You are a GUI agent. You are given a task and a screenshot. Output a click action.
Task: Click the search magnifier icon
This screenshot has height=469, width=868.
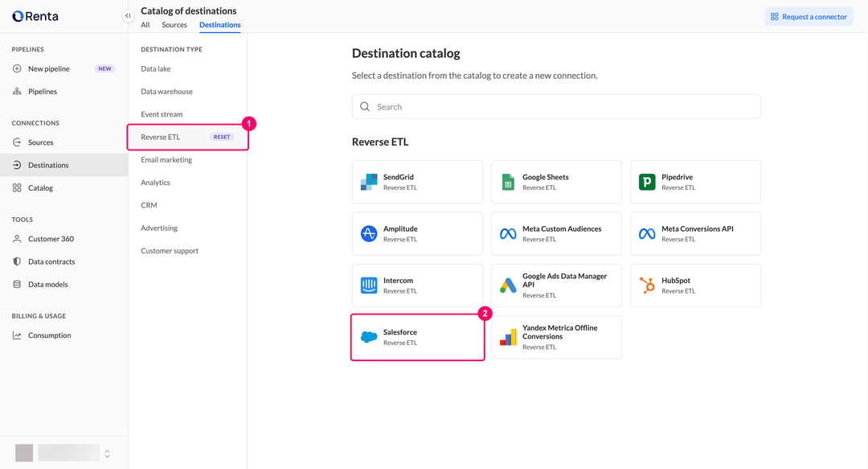coord(365,106)
